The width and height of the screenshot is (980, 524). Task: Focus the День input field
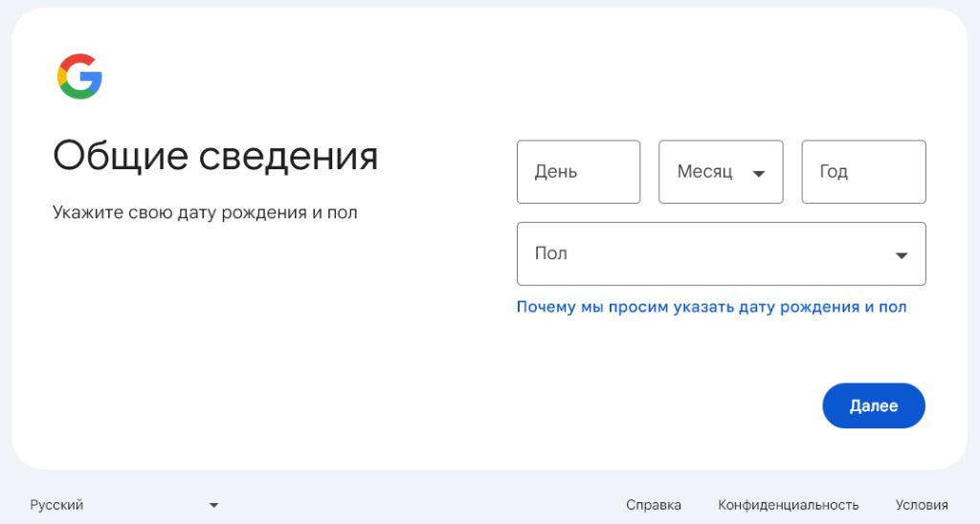click(578, 172)
